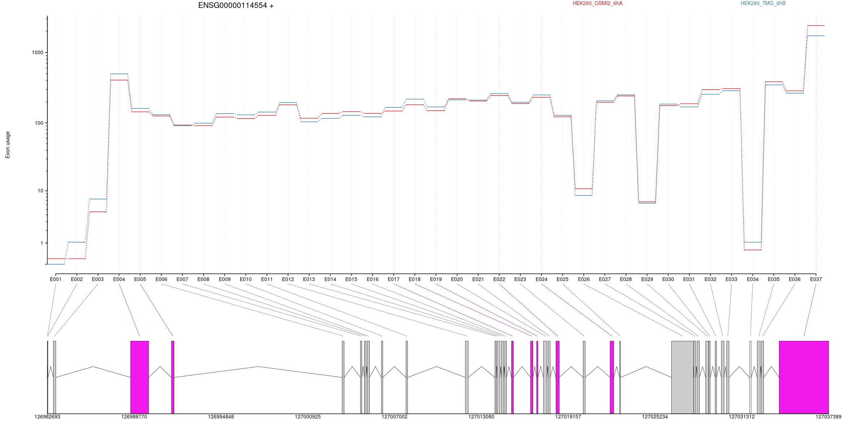Select exon label E030
Image resolution: width=868 pixels, height=434 pixels.
668,279
